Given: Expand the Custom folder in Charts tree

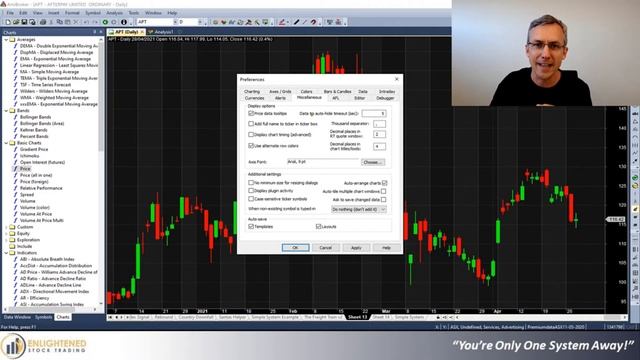Looking at the screenshot, I should click(x=6, y=227).
